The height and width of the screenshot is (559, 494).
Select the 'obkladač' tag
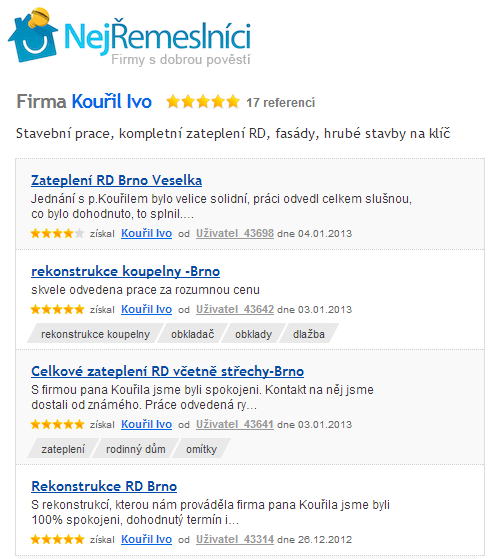[192, 334]
